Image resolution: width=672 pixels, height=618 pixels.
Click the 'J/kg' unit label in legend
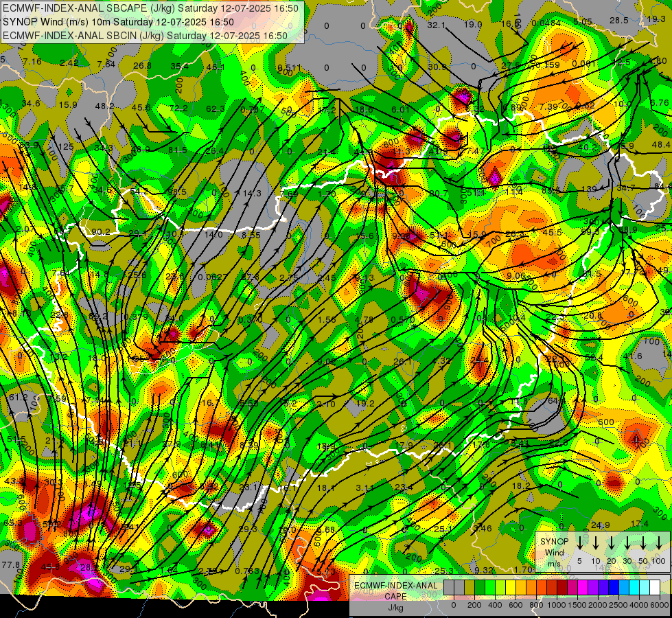coord(395,607)
